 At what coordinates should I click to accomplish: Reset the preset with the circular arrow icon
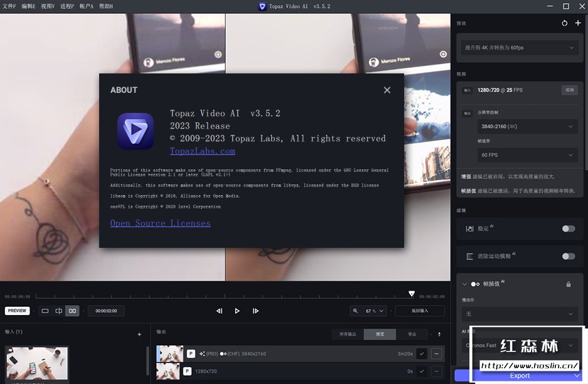pyautogui.click(x=564, y=23)
